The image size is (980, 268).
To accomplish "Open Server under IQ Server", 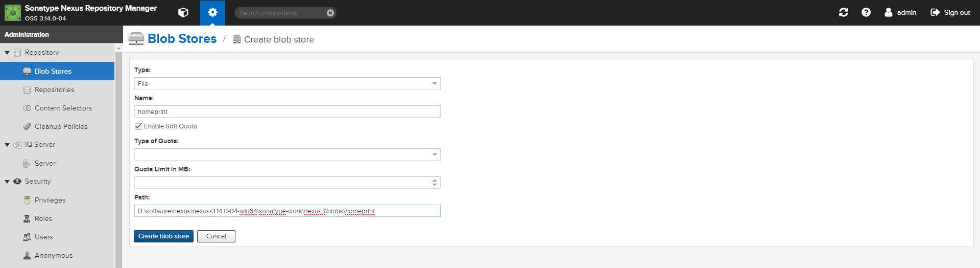I will click(57, 163).
